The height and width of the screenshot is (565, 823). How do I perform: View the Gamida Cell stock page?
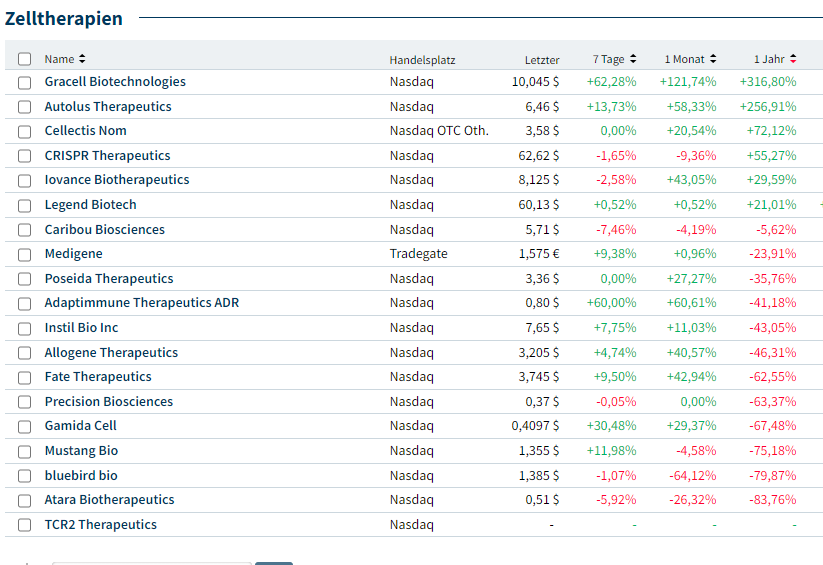[x=81, y=426]
